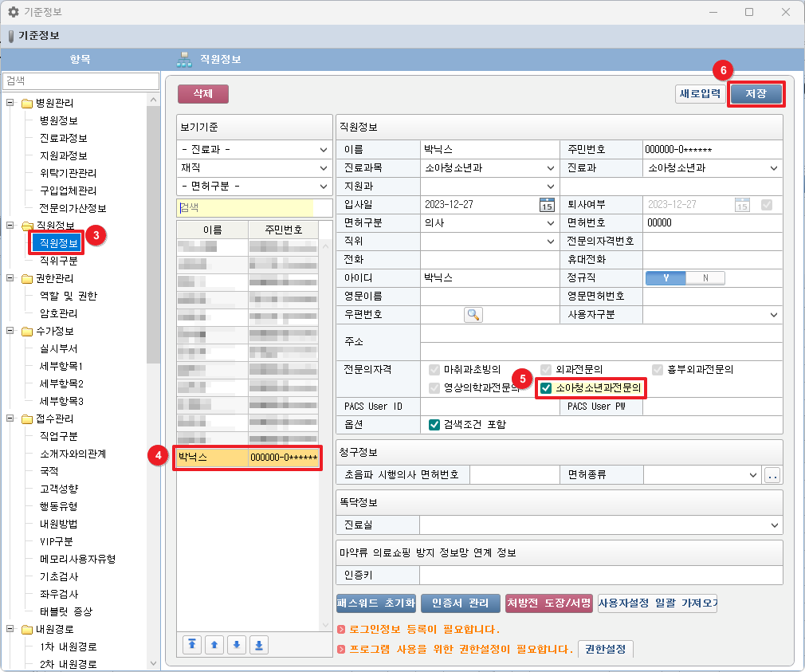Open the 진료과목 dropdown

tap(551, 168)
